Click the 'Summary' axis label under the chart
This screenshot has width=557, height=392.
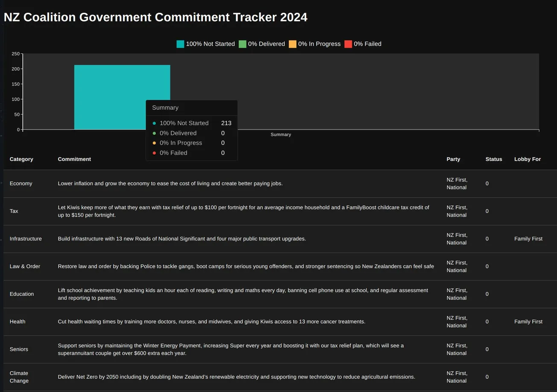coord(281,134)
